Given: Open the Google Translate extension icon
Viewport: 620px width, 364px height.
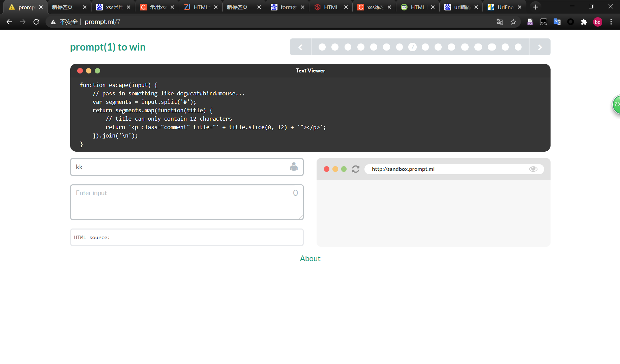Looking at the screenshot, I should [x=557, y=22].
